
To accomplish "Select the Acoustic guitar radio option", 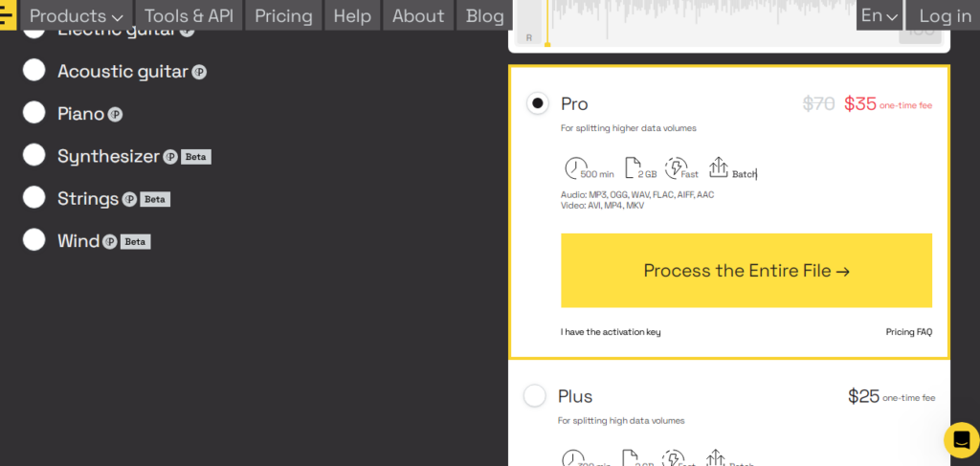I will coord(34,70).
